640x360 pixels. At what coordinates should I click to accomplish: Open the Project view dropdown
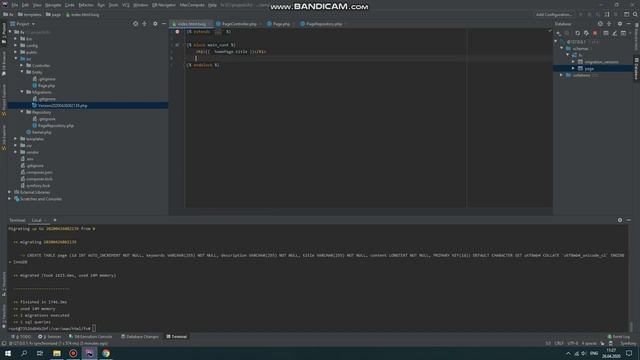click(x=23, y=24)
